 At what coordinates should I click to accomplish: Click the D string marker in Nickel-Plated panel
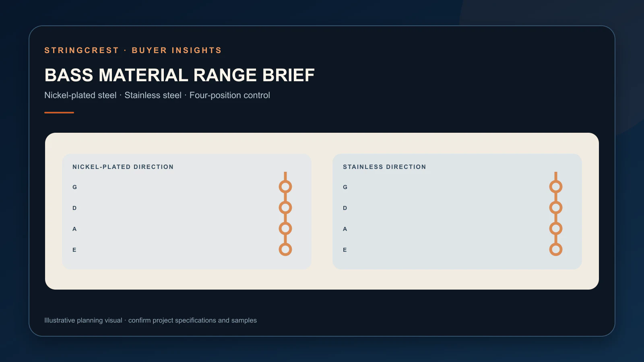[285, 208]
